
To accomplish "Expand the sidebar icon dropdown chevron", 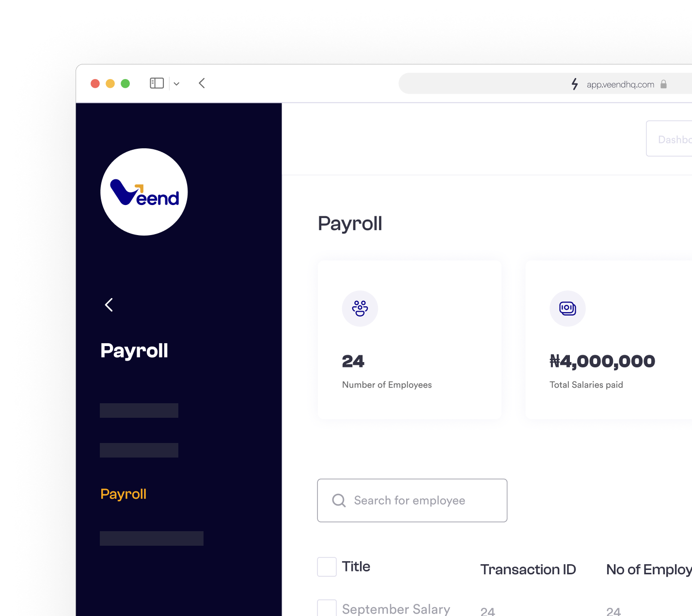I will [176, 84].
